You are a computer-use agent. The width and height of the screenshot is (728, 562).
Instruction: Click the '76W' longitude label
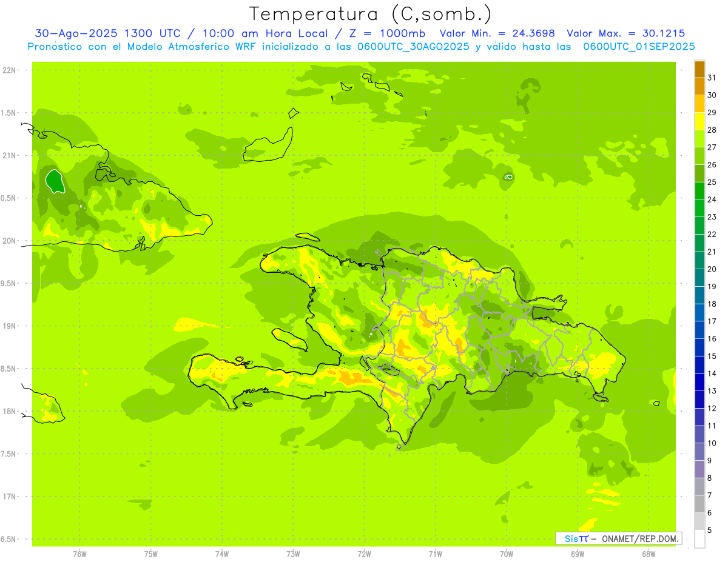point(79,554)
